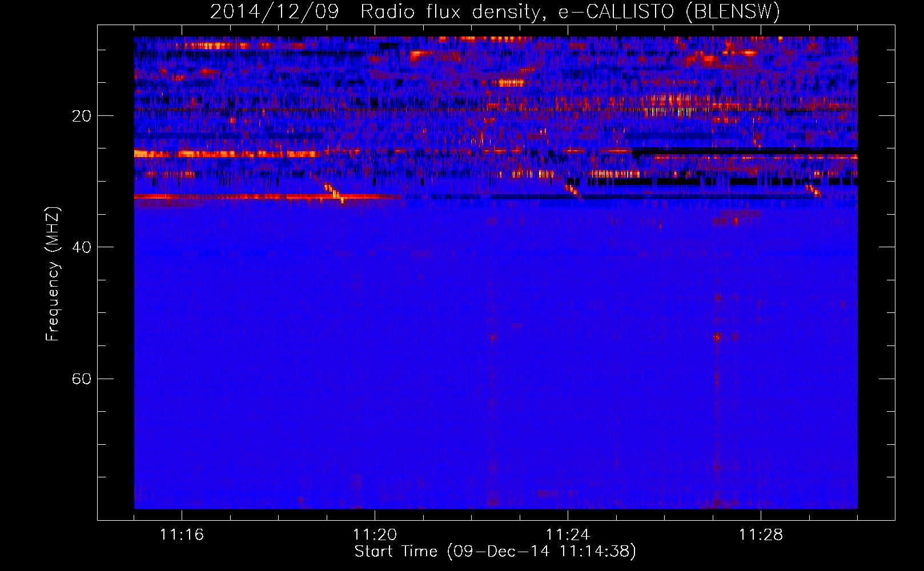Click the 11:28 time tick label
This screenshot has height=571, width=924.
point(761,535)
